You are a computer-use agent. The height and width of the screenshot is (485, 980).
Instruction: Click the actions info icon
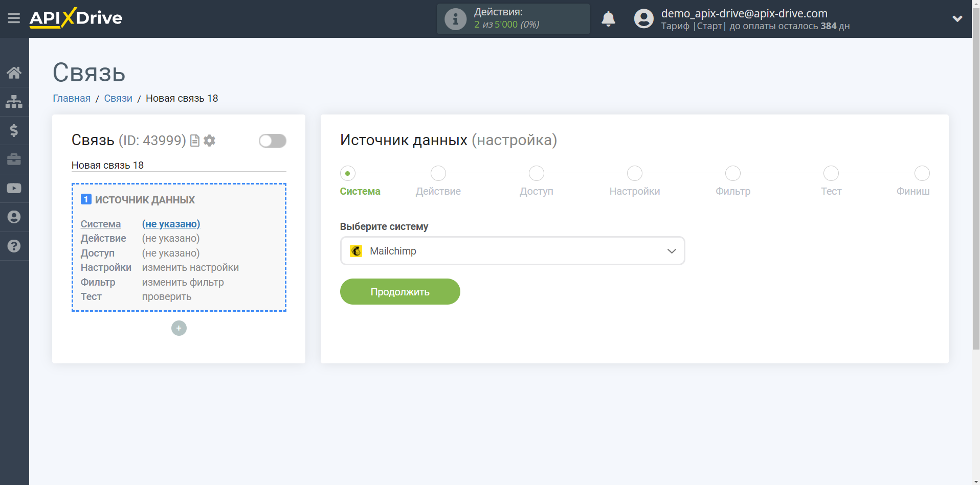tap(455, 19)
